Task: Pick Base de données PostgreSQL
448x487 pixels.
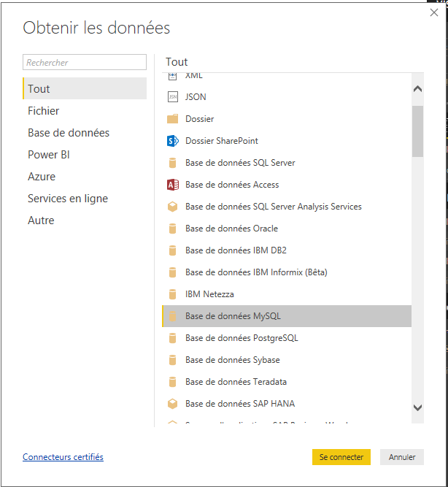Action: (x=242, y=338)
